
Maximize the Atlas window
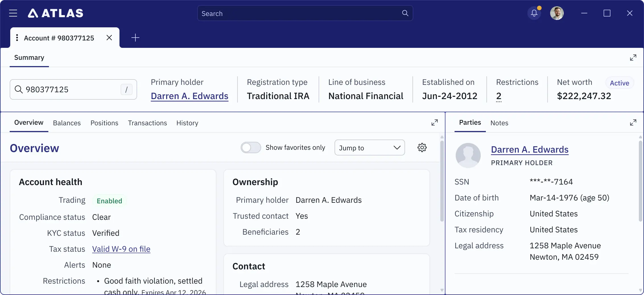pos(607,13)
